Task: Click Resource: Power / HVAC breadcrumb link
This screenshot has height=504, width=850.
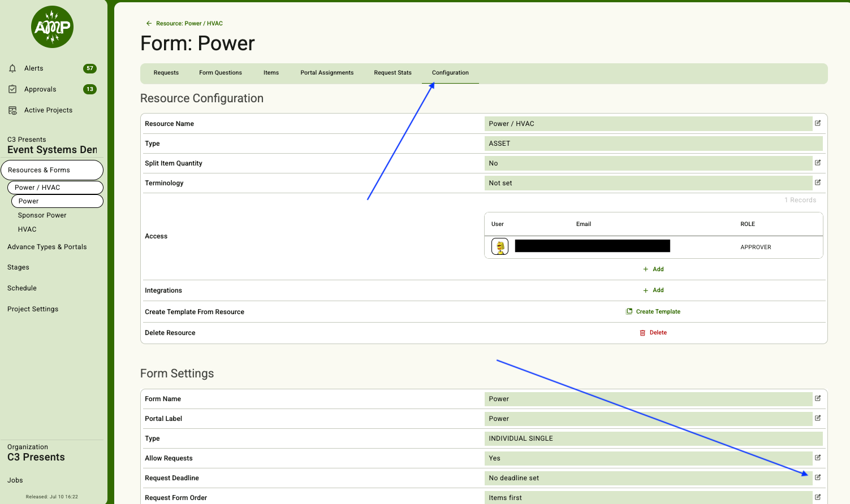Action: coord(189,24)
